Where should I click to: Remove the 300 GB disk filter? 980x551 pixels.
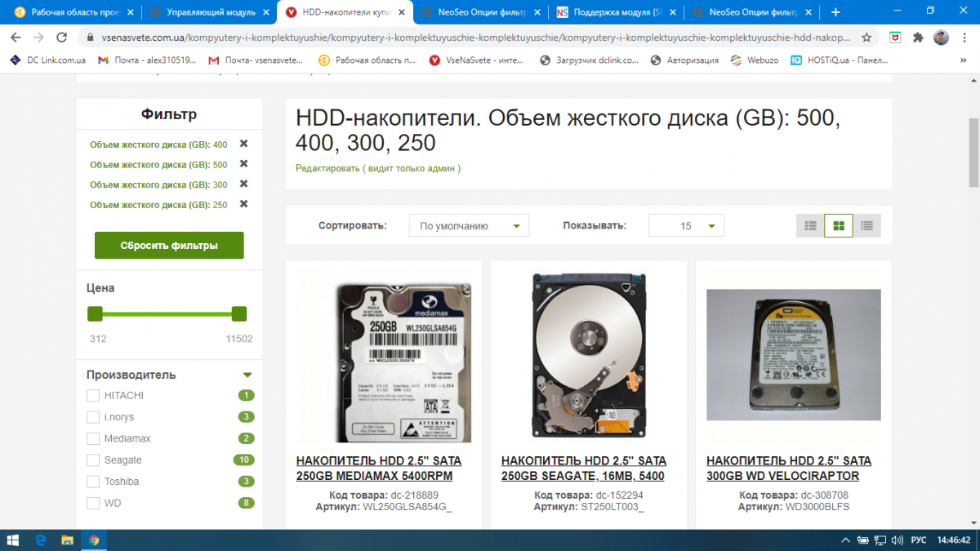[243, 184]
